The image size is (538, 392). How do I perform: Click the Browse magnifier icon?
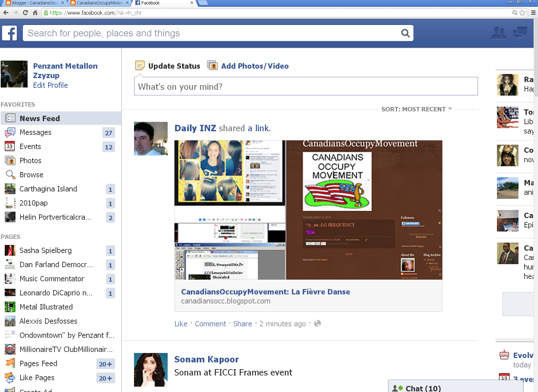(10, 175)
